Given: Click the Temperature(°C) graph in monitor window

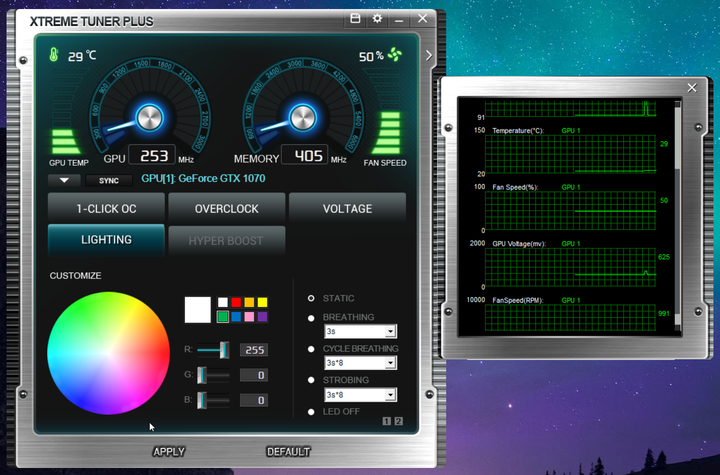Looking at the screenshot, I should [x=570, y=154].
